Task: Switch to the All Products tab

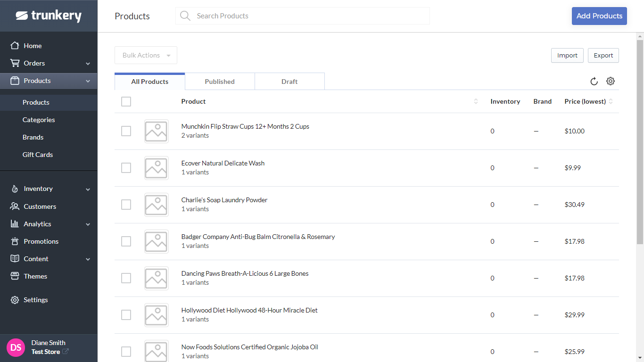Action: point(149,81)
